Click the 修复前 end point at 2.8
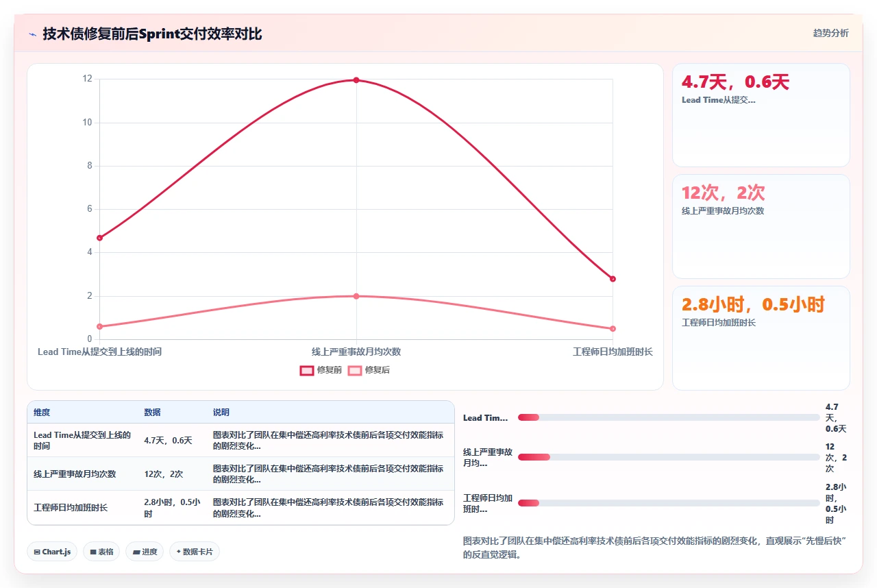Screen dimensions: 877x588 (613, 279)
